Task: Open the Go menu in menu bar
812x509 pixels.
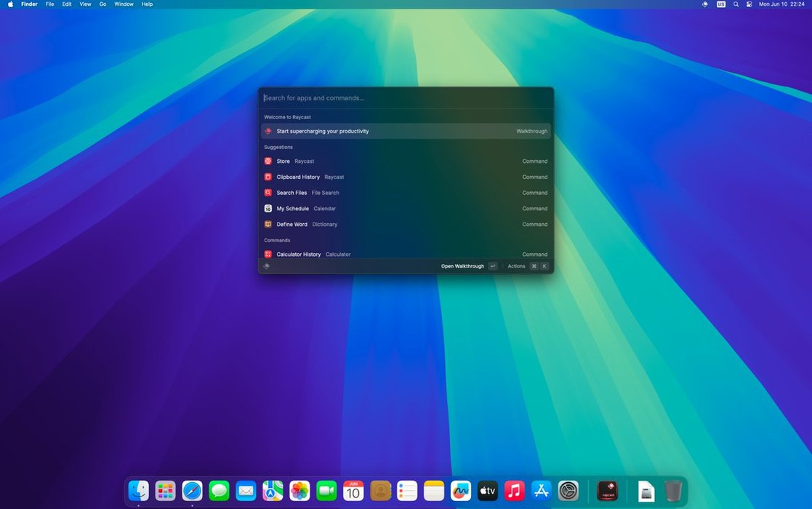Action: click(x=102, y=4)
